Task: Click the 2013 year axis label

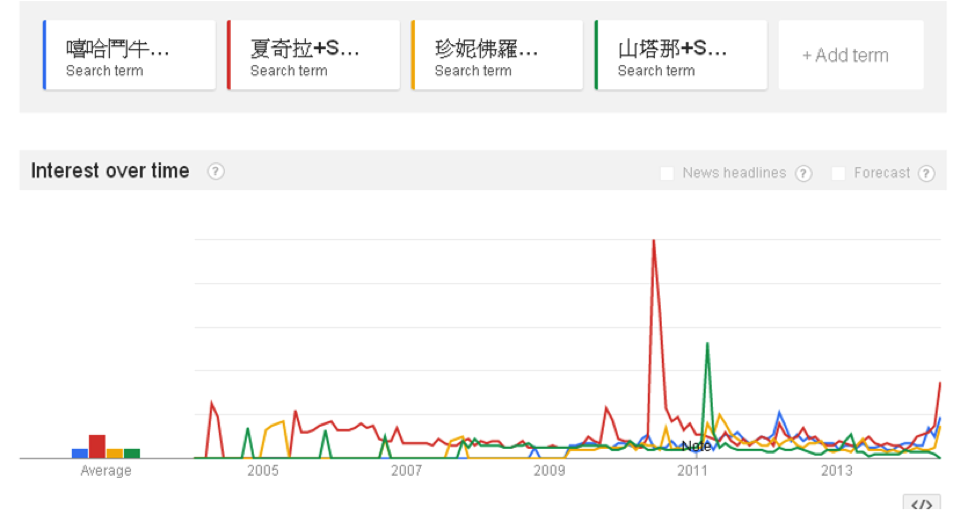Action: pyautogui.click(x=836, y=471)
